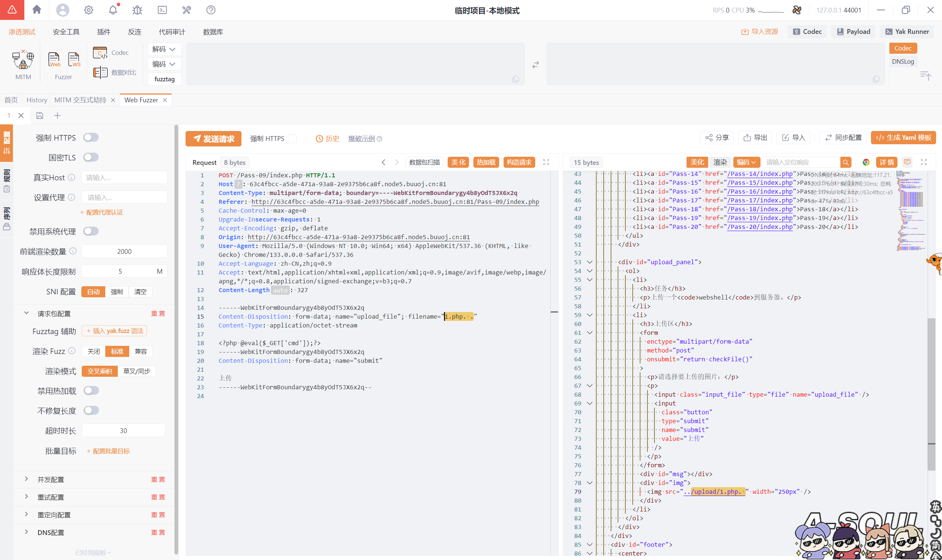
Task: Click the response search magnifier icon
Action: [x=845, y=162]
